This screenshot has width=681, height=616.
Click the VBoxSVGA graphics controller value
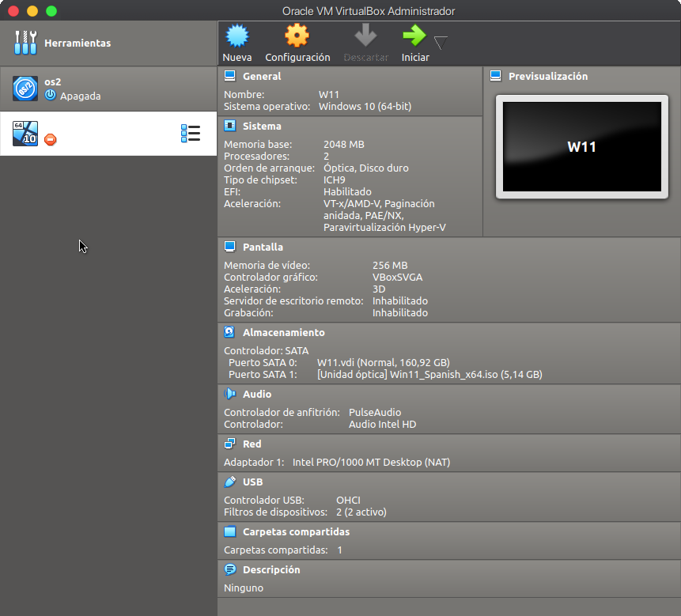397,278
